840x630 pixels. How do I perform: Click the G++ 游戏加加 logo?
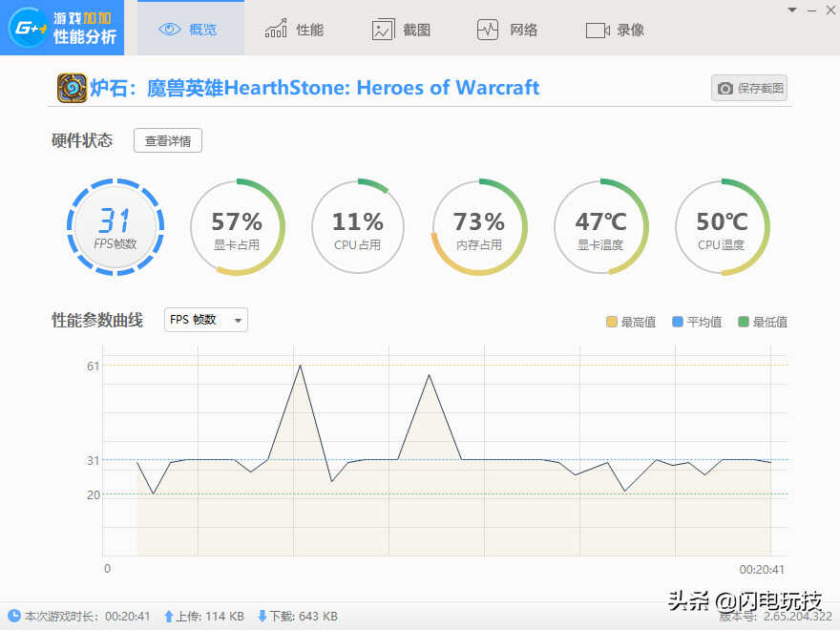tap(62, 28)
